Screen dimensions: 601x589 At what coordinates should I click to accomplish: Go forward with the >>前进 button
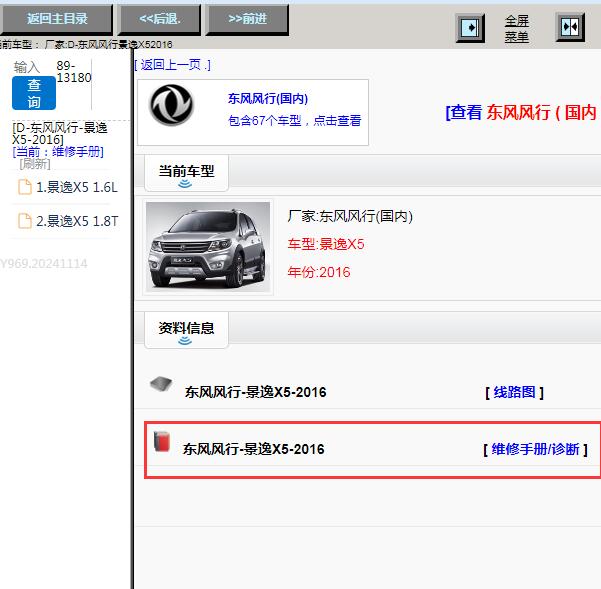(247, 19)
